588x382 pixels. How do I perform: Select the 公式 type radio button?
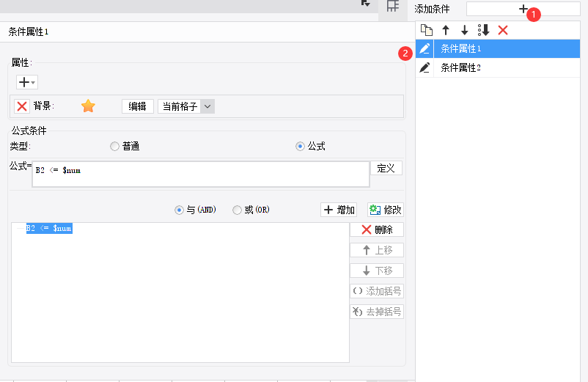pos(300,146)
